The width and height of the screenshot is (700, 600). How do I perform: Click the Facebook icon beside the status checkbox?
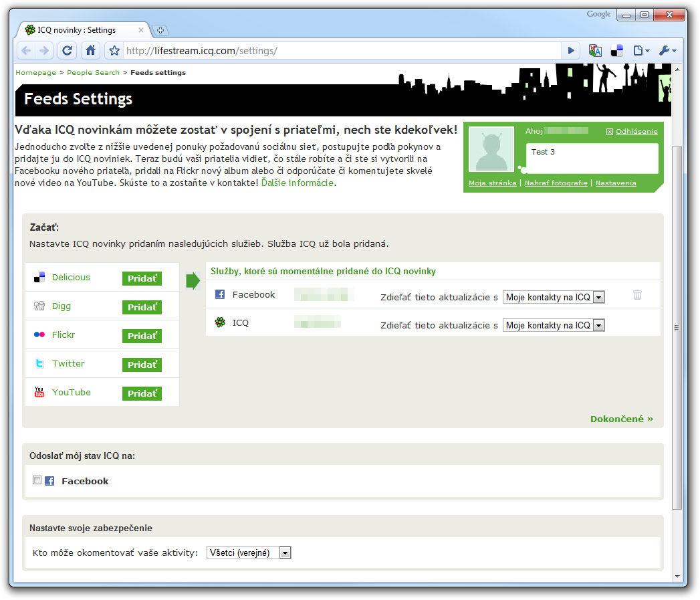pyautogui.click(x=49, y=481)
